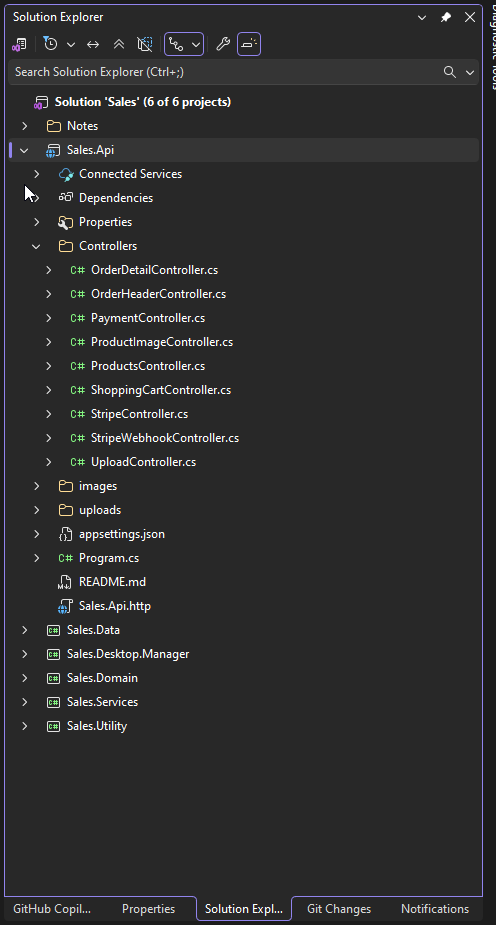496x925 pixels.
Task: Open the Git Changes tab
Action: click(x=339, y=909)
